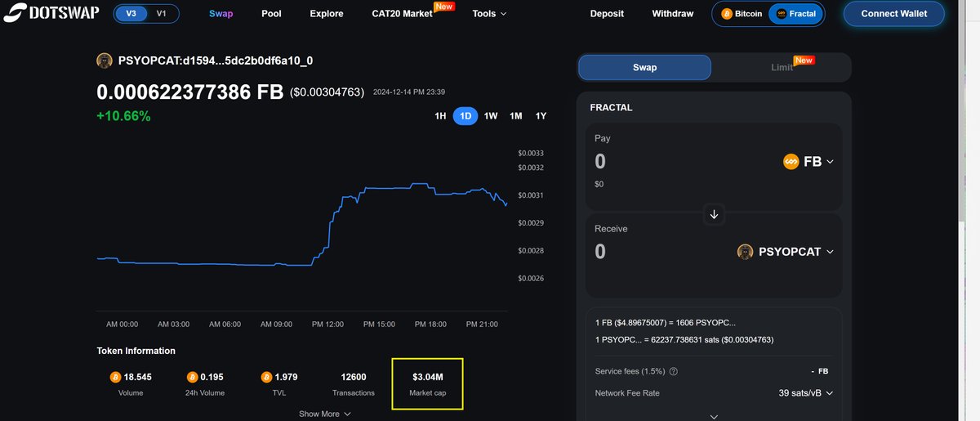Open the 39 sats/vB fee rate dropdown
This screenshot has height=421, width=980.
coord(806,393)
